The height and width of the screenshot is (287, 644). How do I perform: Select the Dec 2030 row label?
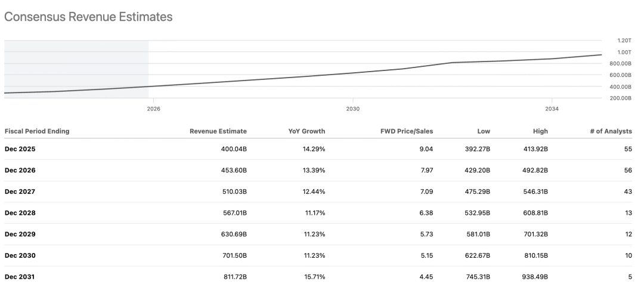pyautogui.click(x=21, y=255)
